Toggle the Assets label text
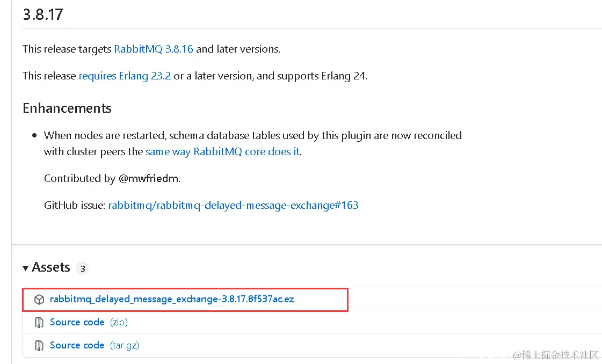The height and width of the screenshot is (364, 602). click(51, 267)
